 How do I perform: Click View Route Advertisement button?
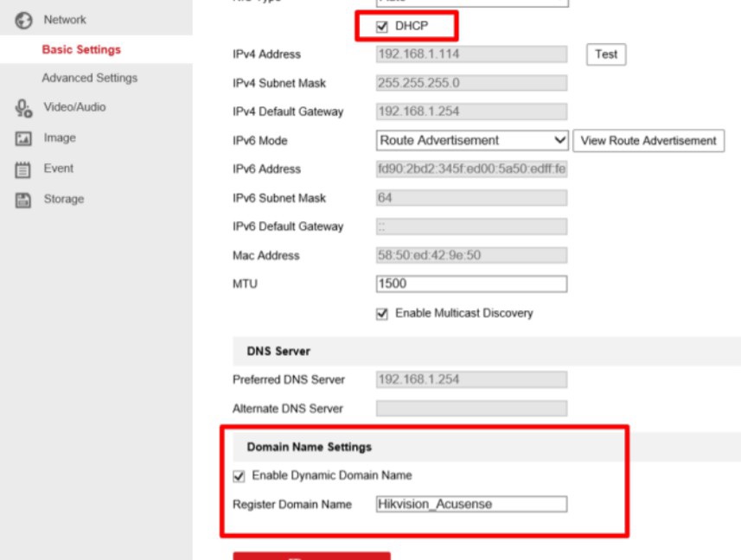click(x=648, y=141)
